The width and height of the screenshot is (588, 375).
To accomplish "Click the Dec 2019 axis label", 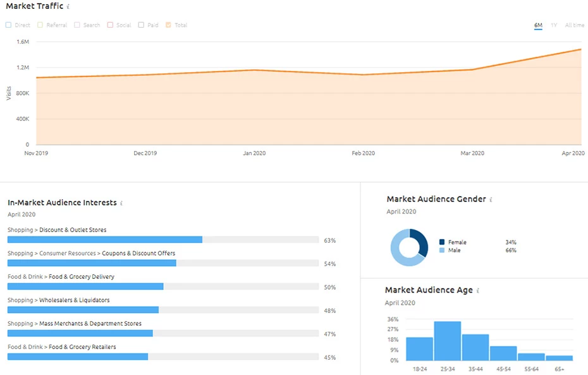I will point(145,154).
